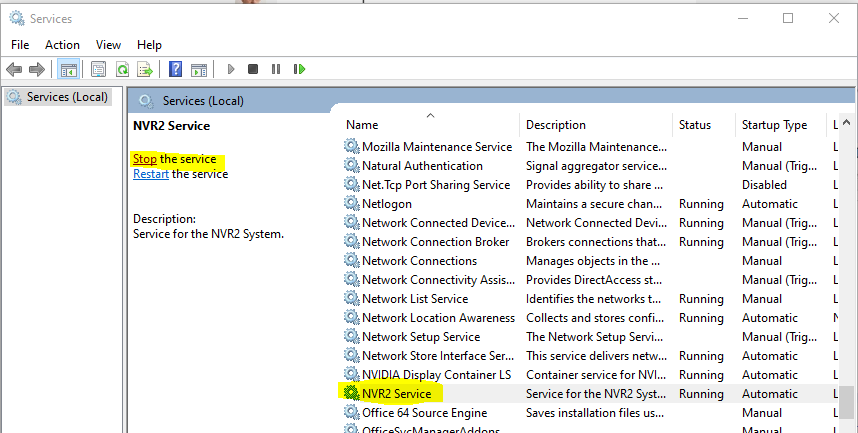The width and height of the screenshot is (858, 433).
Task: Click the Back arrow in toolbar
Action: (14, 69)
